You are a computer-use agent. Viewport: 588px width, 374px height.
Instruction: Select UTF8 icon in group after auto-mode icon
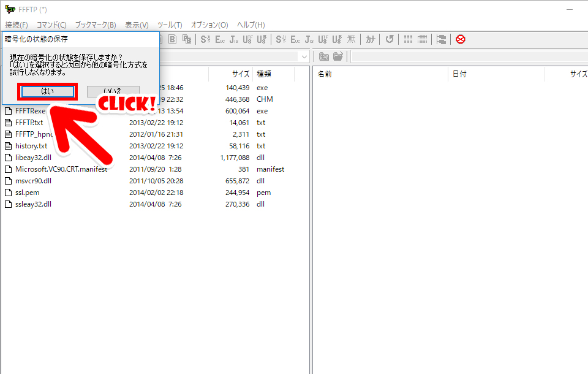pyautogui.click(x=247, y=39)
